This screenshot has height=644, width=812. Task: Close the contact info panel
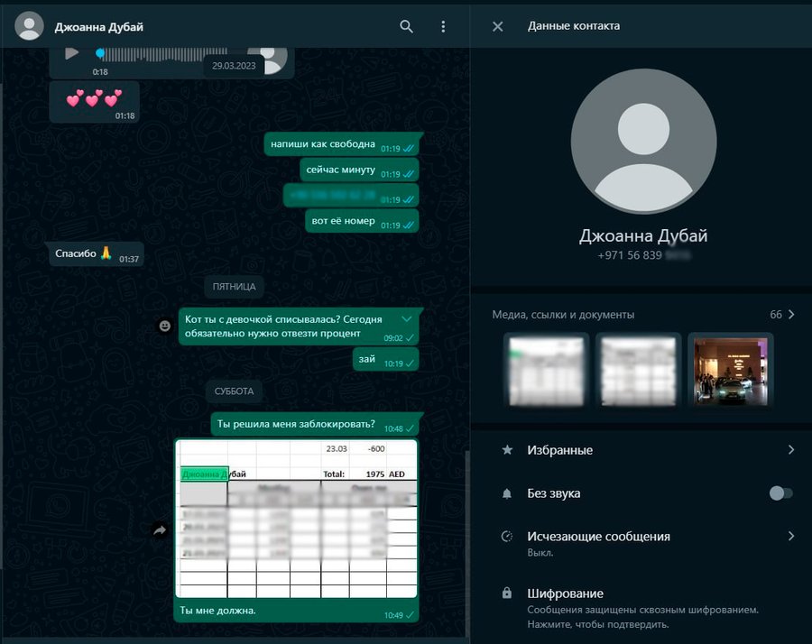(x=498, y=26)
